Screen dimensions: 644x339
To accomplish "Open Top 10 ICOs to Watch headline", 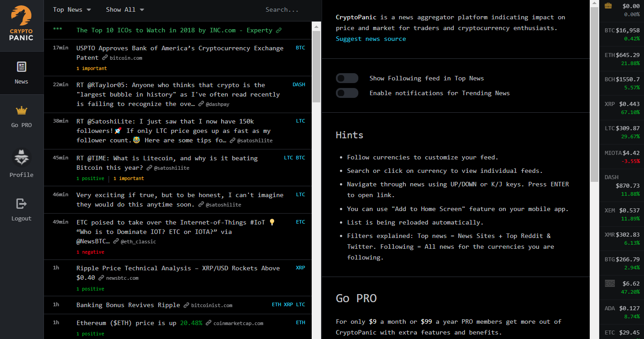I will pyautogui.click(x=174, y=30).
